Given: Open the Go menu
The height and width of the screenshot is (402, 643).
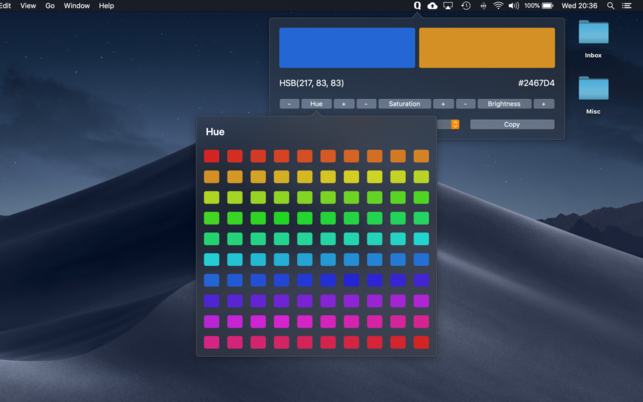Looking at the screenshot, I should tap(50, 6).
